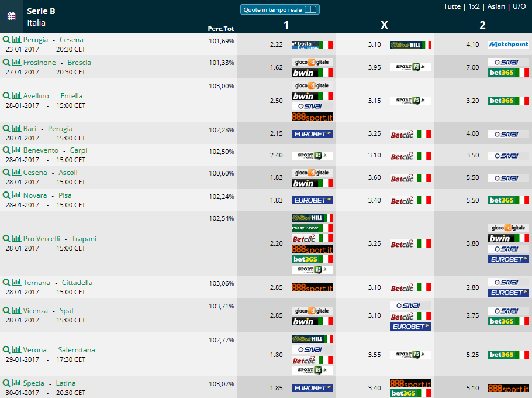This screenshot has width=532, height=398.
Task: Open the stats chart icon for Ternana - Cittadella
Action: [x=16, y=282]
